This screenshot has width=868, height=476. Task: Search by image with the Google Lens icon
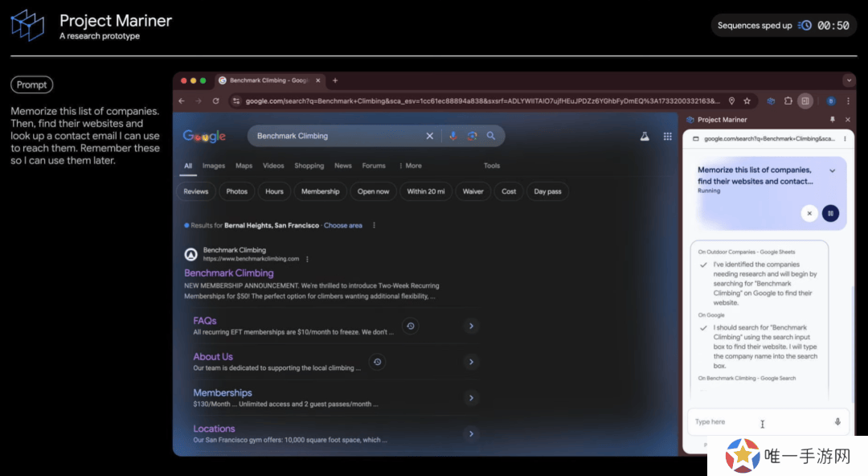click(x=472, y=136)
